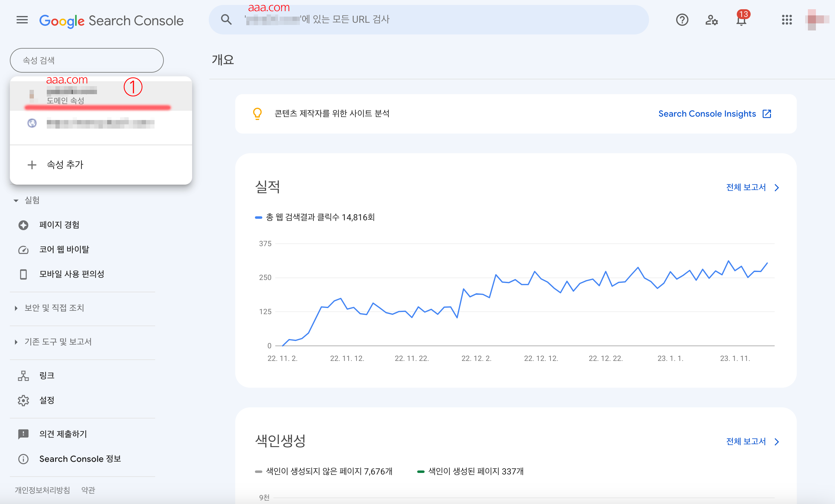
Task: Open 설정 gear in sidebar
Action: (47, 400)
